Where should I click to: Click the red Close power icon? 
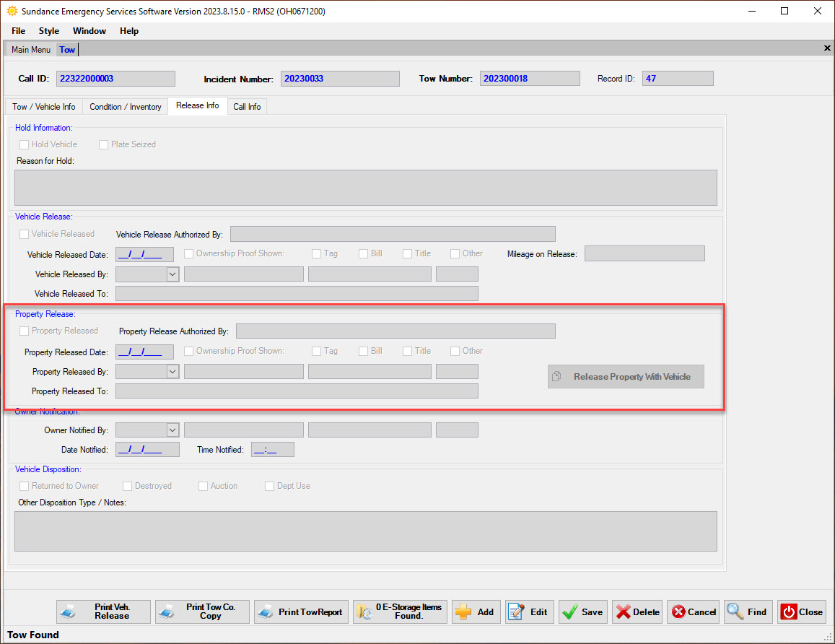789,612
